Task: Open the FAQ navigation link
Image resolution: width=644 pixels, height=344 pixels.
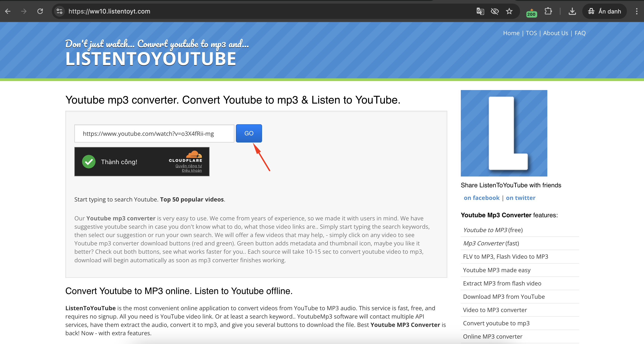Action: [x=580, y=33]
